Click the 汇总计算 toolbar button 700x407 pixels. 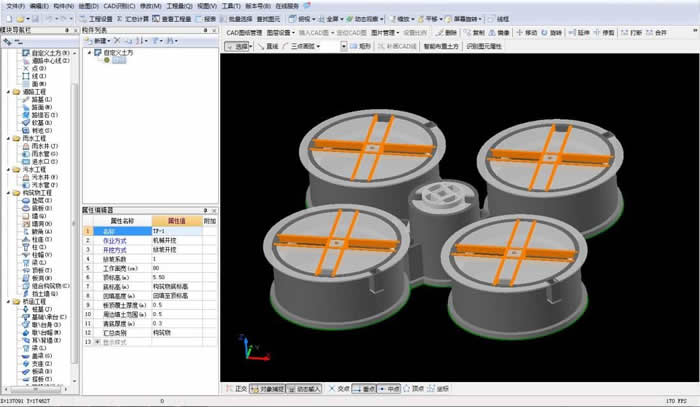tap(133, 19)
